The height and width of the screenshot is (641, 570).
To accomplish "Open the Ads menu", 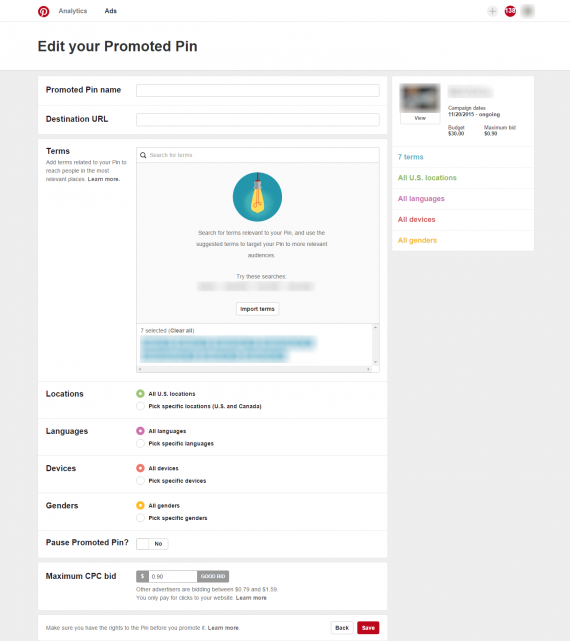I will tap(110, 11).
